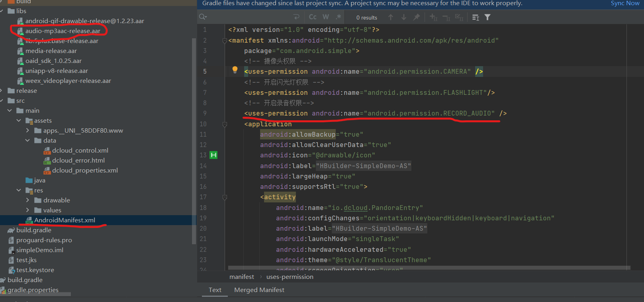Open module build.gradle with the elephant icon
The image size is (644, 302).
pyautogui.click(x=33, y=230)
